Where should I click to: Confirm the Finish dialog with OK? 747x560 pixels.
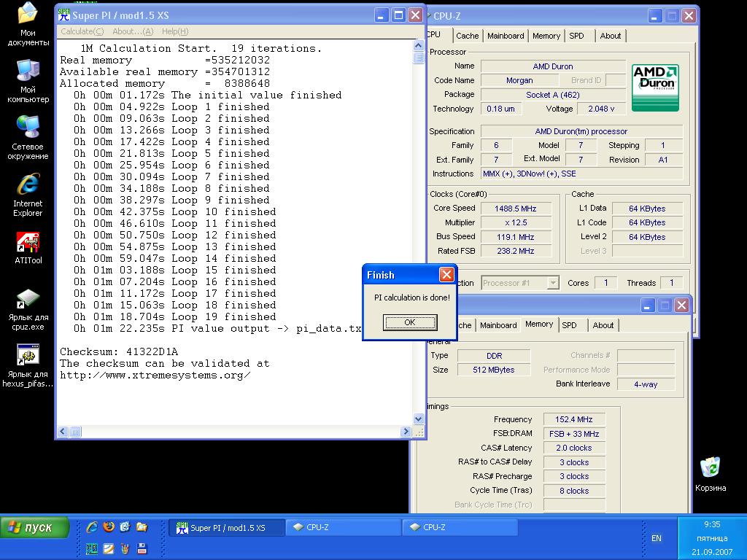pyautogui.click(x=410, y=322)
